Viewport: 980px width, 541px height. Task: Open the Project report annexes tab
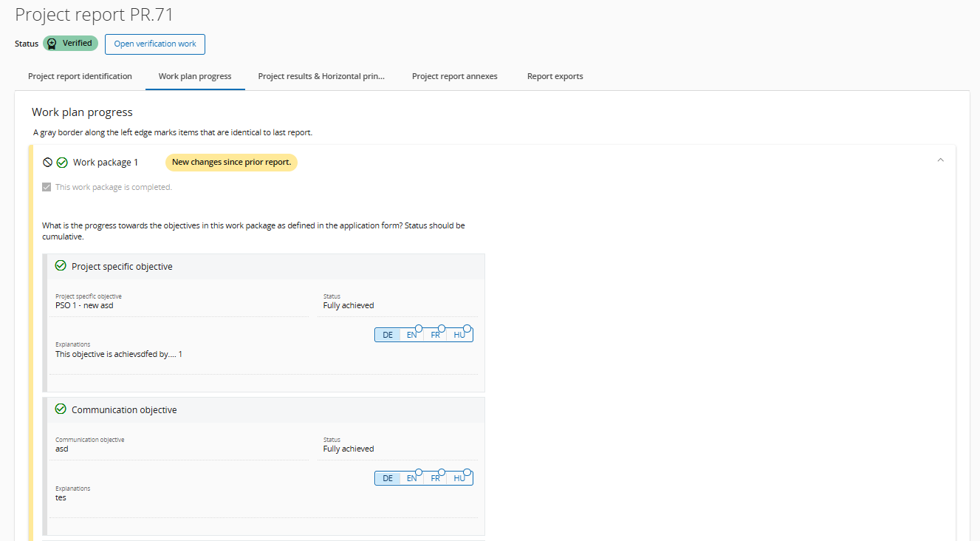tap(454, 76)
